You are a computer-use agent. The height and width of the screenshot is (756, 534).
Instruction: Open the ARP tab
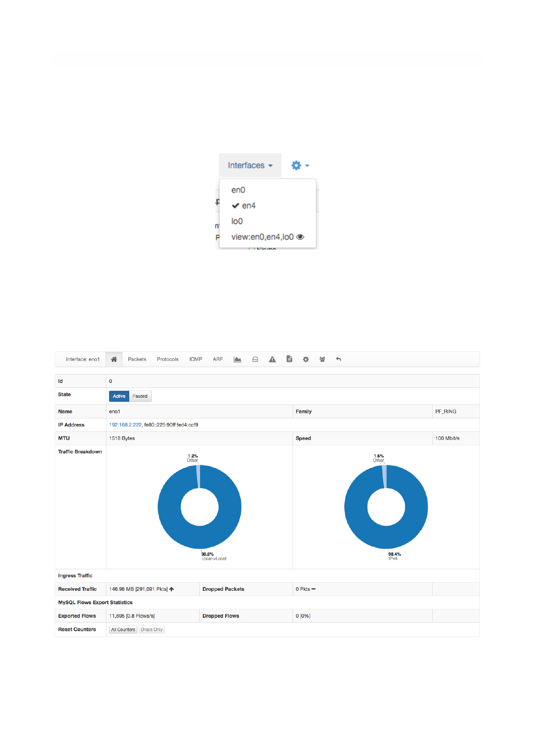(x=218, y=359)
